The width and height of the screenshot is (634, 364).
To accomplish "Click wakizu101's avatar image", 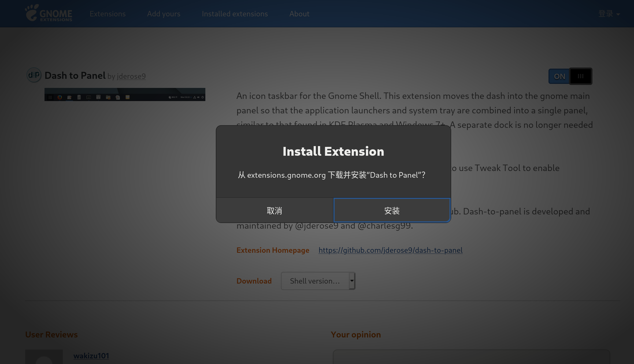I will (44, 357).
